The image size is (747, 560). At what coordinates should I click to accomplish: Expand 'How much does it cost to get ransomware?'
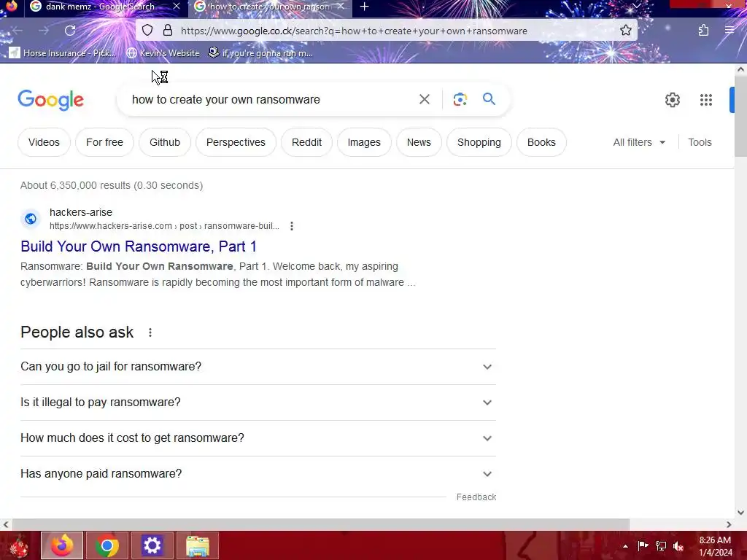258,438
